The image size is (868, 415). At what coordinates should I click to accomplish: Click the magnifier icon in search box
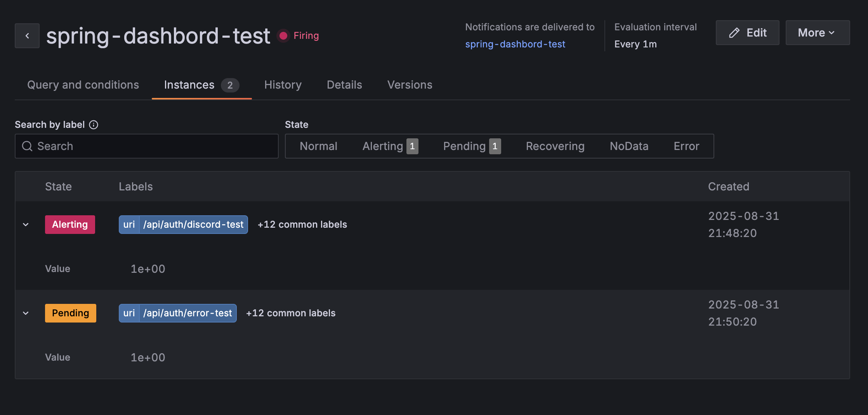click(x=27, y=146)
